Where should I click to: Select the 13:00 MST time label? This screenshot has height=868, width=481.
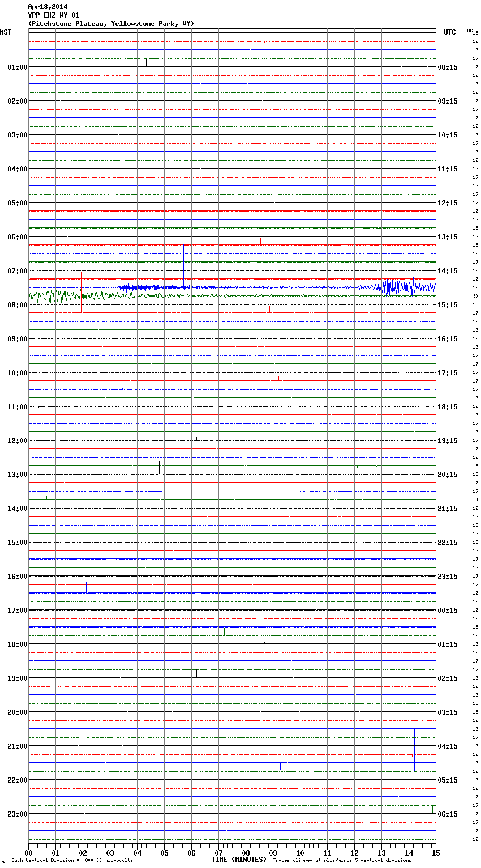[x=17, y=475]
